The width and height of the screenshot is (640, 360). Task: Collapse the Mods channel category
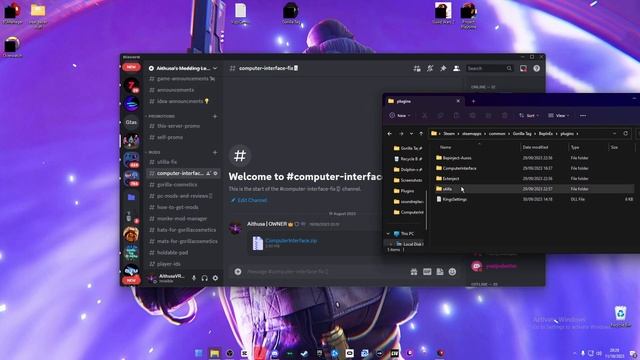tap(153, 152)
